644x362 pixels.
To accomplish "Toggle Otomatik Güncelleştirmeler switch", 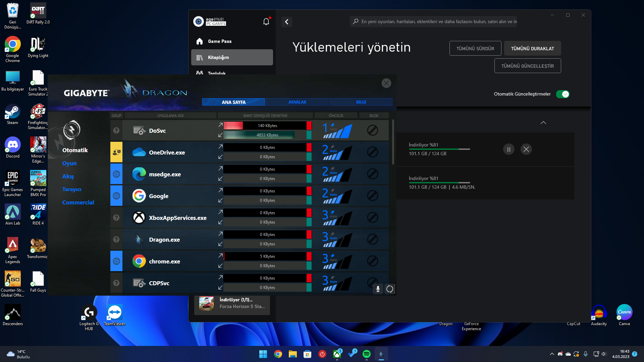I will (562, 94).
